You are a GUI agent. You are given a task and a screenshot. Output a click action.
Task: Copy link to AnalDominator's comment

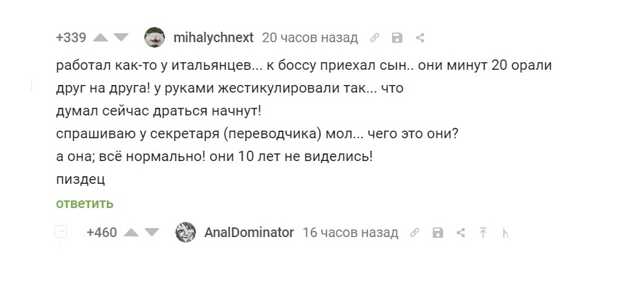(415, 233)
